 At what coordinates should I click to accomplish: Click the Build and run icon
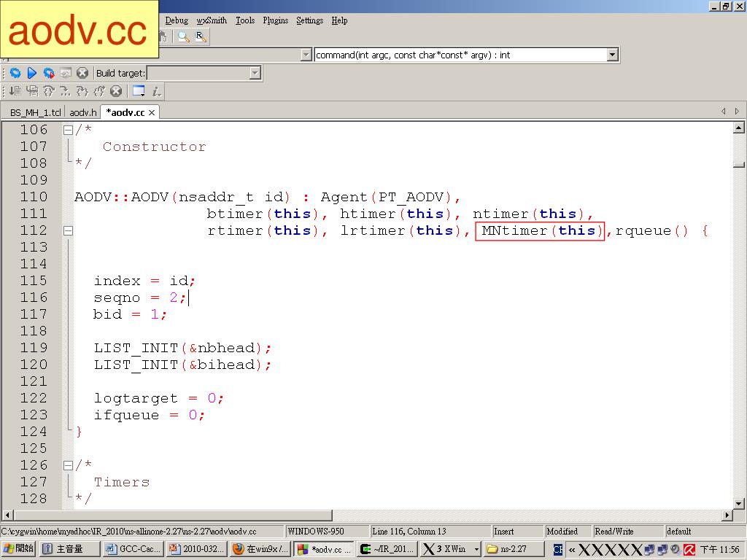coord(49,73)
